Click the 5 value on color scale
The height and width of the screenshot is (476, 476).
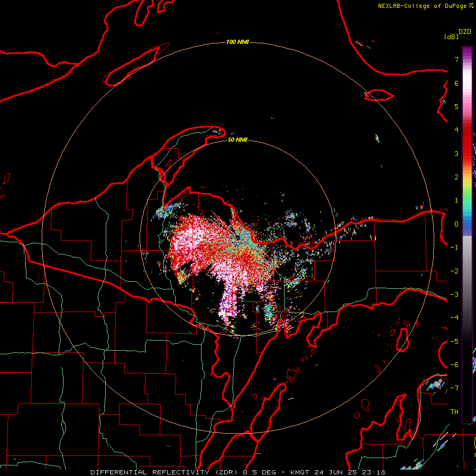pyautogui.click(x=456, y=106)
